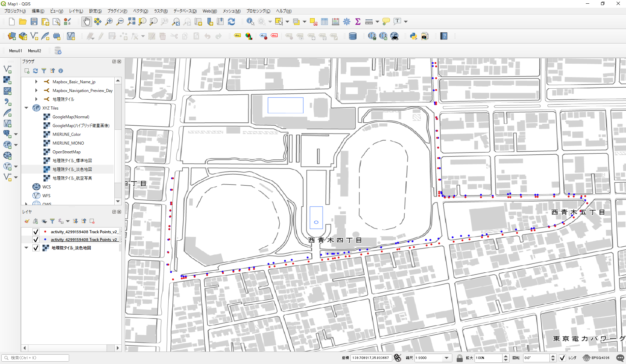Click the Refresh map icon
Image resolution: width=626 pixels, height=364 pixels.
click(231, 22)
